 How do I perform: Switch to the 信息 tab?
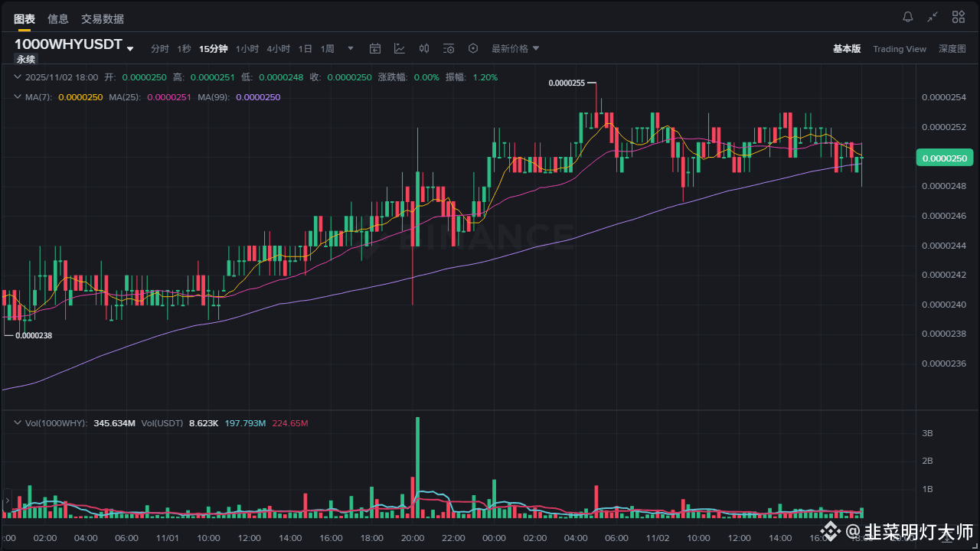57,18
